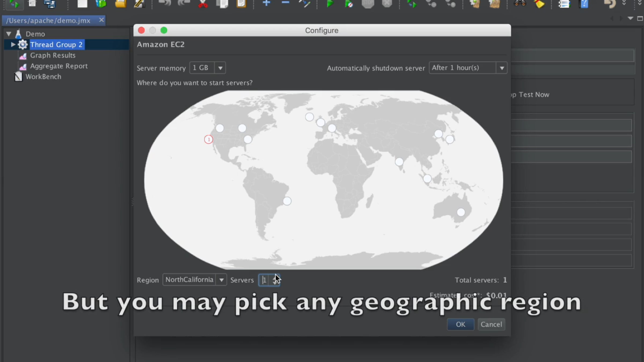Select the server dot over central Europe
Screen dimensions: 644x362
point(332,128)
